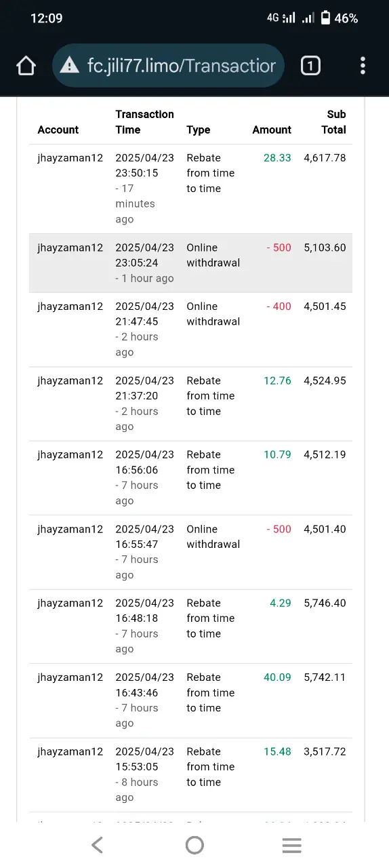Select the - 400 withdrawal amount
The height and width of the screenshot is (868, 389).
tap(278, 307)
